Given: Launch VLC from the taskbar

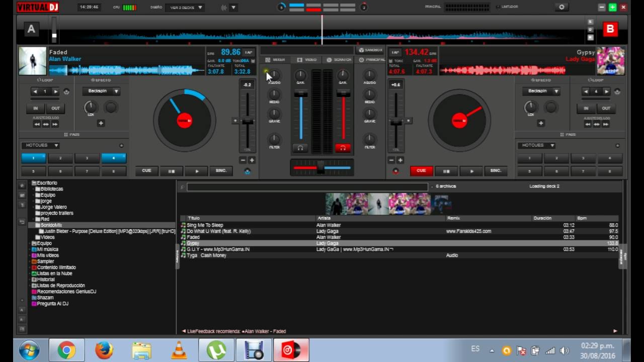Looking at the screenshot, I should point(179,349).
